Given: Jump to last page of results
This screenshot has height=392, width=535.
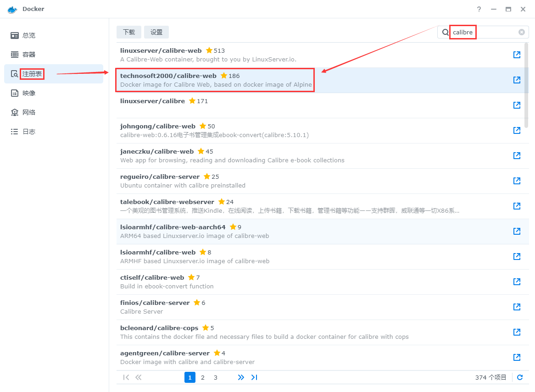Looking at the screenshot, I should click(x=254, y=377).
